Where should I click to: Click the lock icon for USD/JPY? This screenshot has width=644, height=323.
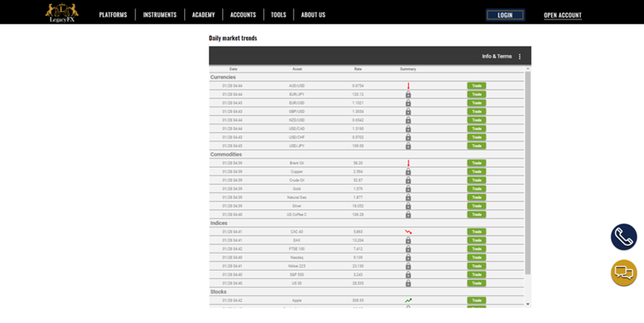click(x=408, y=146)
